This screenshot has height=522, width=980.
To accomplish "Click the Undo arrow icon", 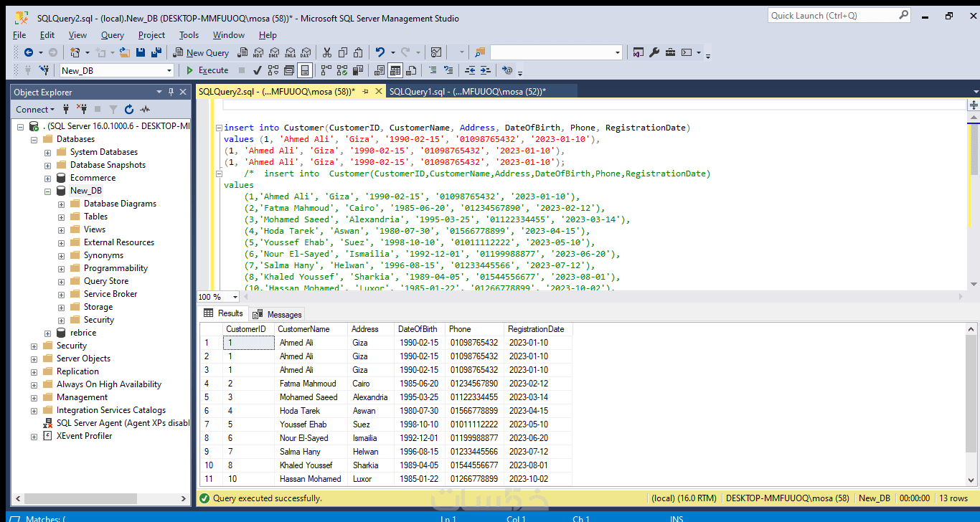I will coord(380,52).
